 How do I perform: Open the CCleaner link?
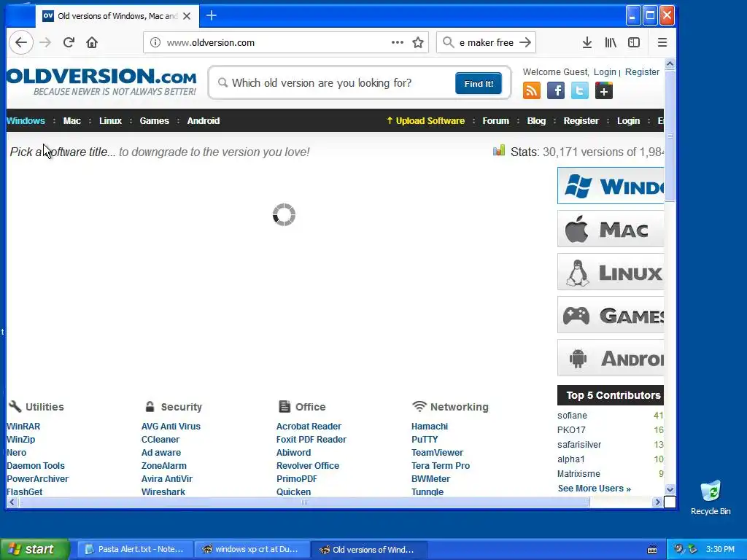[160, 440]
